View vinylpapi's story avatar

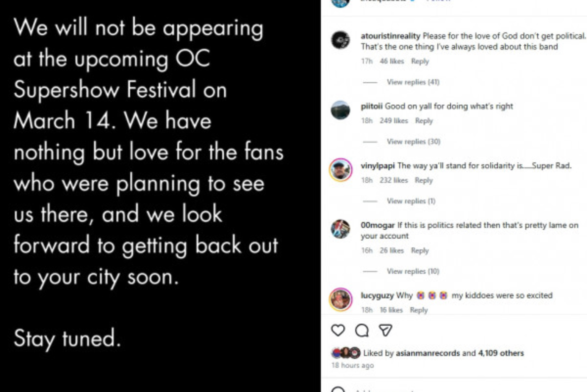point(340,170)
